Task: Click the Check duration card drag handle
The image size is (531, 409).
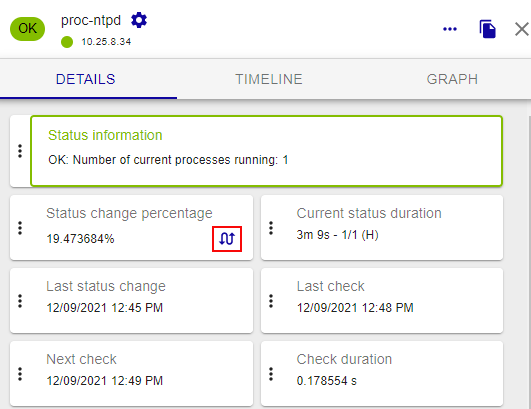Action: coord(271,374)
